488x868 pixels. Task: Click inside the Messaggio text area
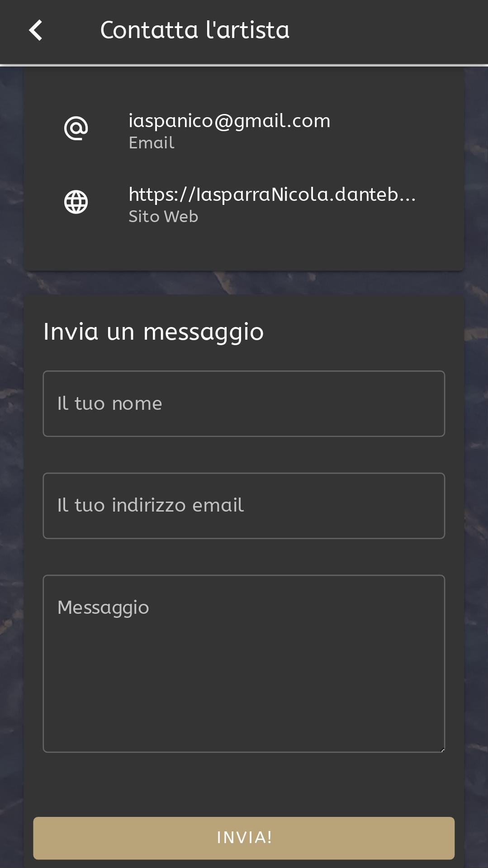tap(244, 664)
